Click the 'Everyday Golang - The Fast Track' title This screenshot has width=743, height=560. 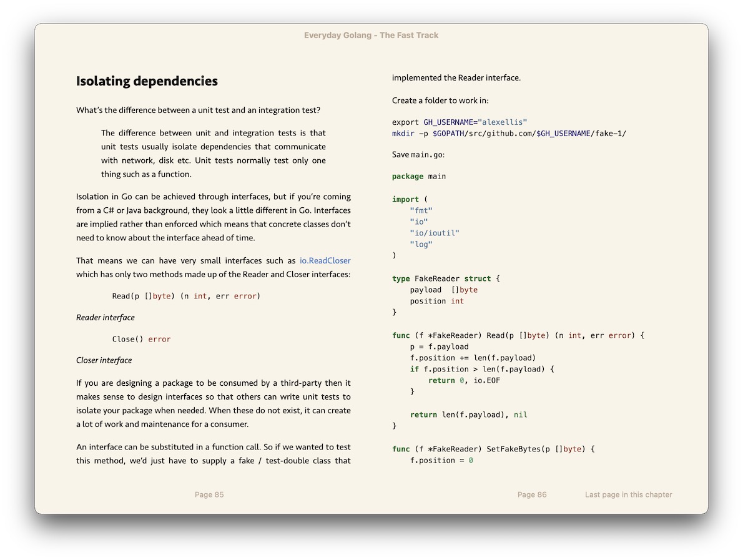click(x=371, y=35)
